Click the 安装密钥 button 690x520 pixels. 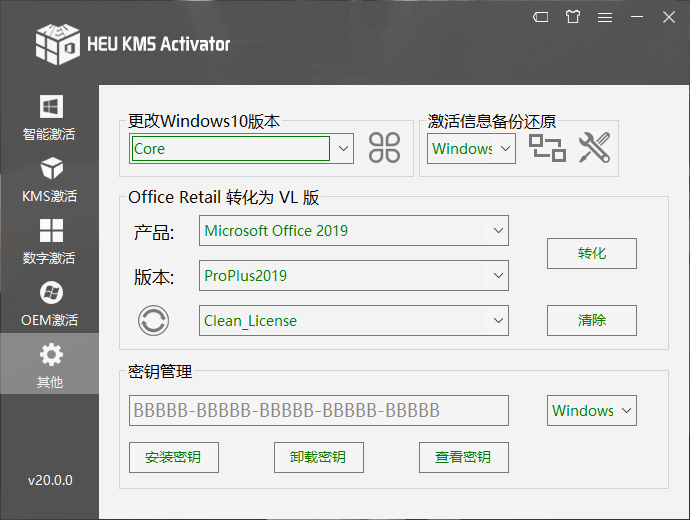[173, 457]
